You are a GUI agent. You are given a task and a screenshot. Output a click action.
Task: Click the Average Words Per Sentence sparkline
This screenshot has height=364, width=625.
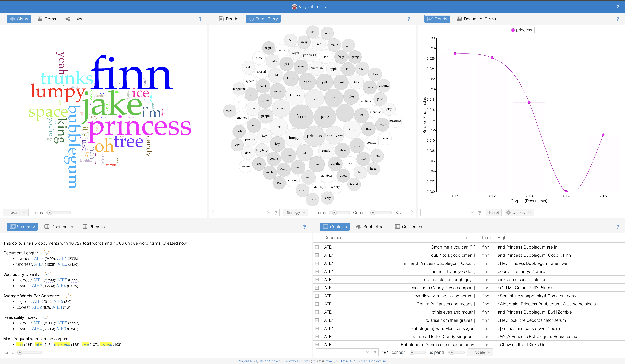coord(68,296)
